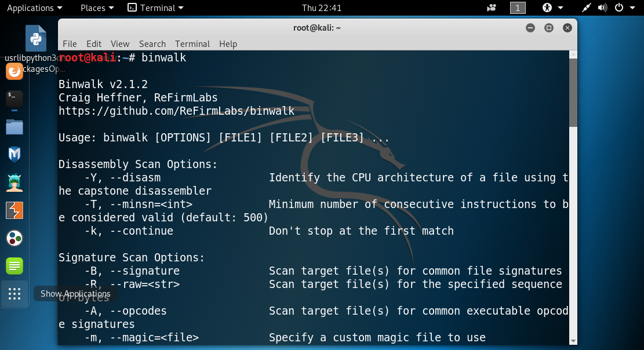Open the View menu in terminal
The image size is (644, 350).
pos(120,44)
